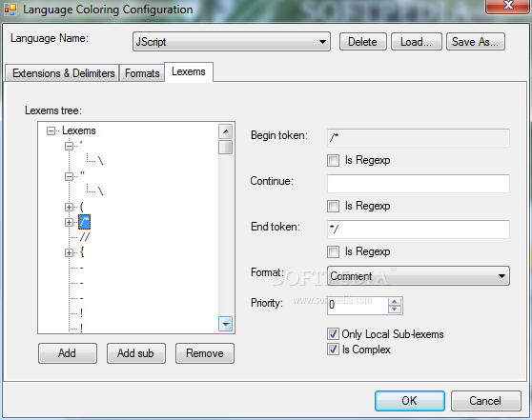Switch to the Formats tab
532x420 pixels.
142,73
